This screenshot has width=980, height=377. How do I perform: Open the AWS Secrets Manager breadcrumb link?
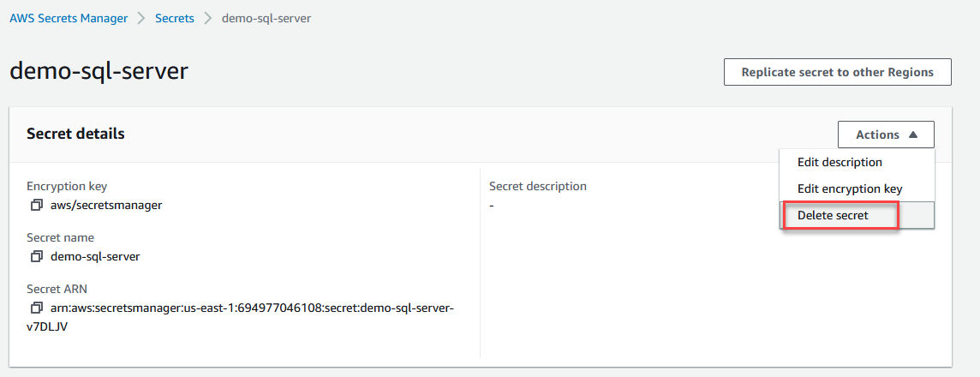[69, 18]
